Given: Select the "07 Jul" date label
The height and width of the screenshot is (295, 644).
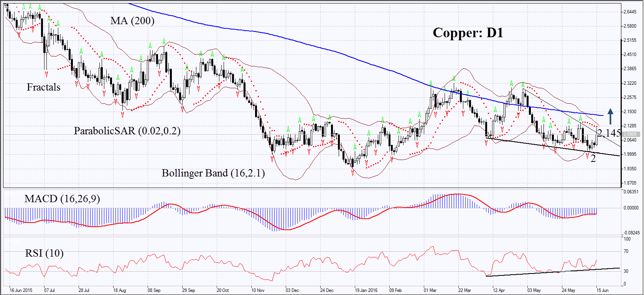Looking at the screenshot, I should point(49,290).
